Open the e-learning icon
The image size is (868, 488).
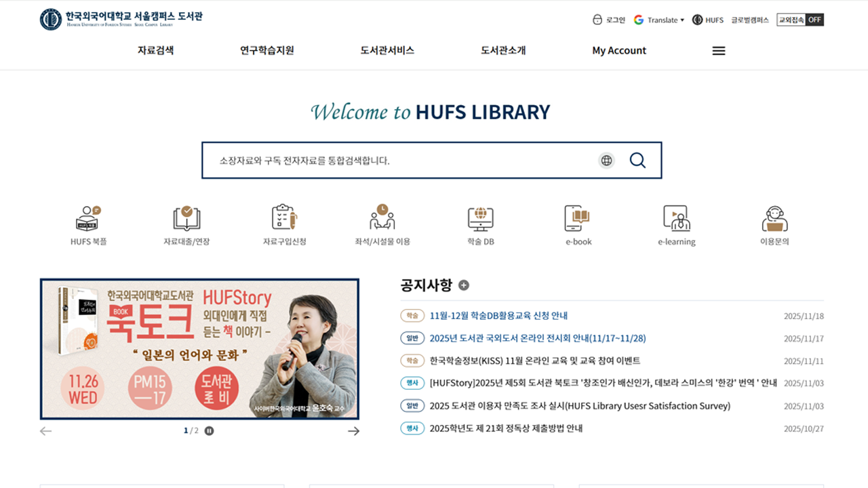[x=677, y=218]
